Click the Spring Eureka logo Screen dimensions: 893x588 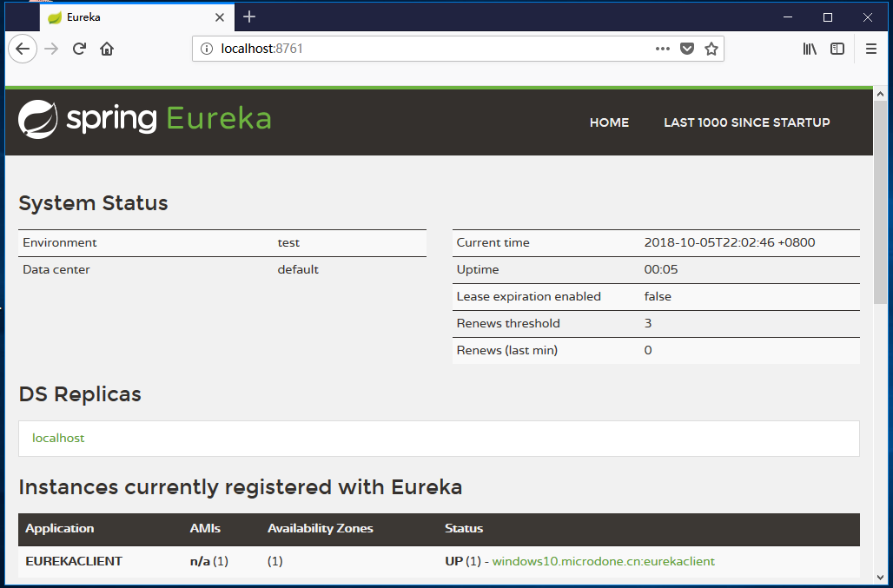[145, 119]
